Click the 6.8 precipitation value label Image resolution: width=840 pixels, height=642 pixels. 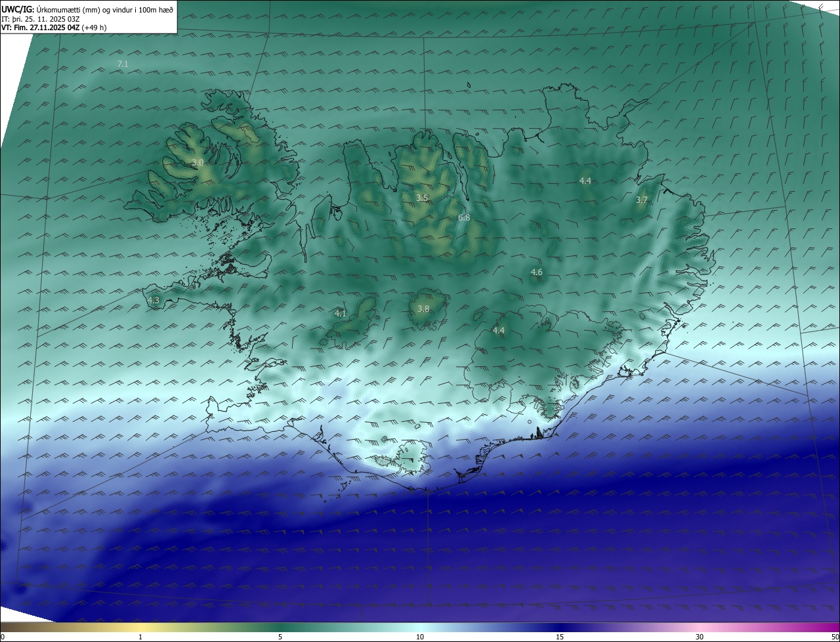coord(464,217)
